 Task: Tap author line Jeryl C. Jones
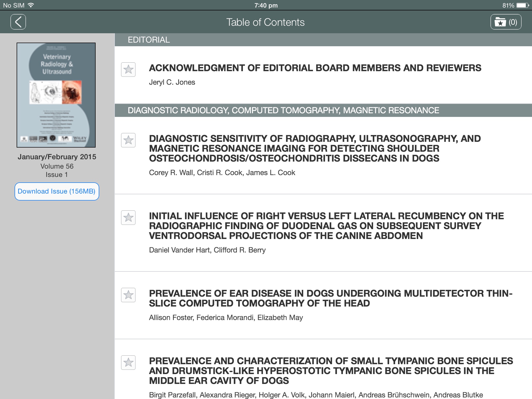click(x=172, y=82)
